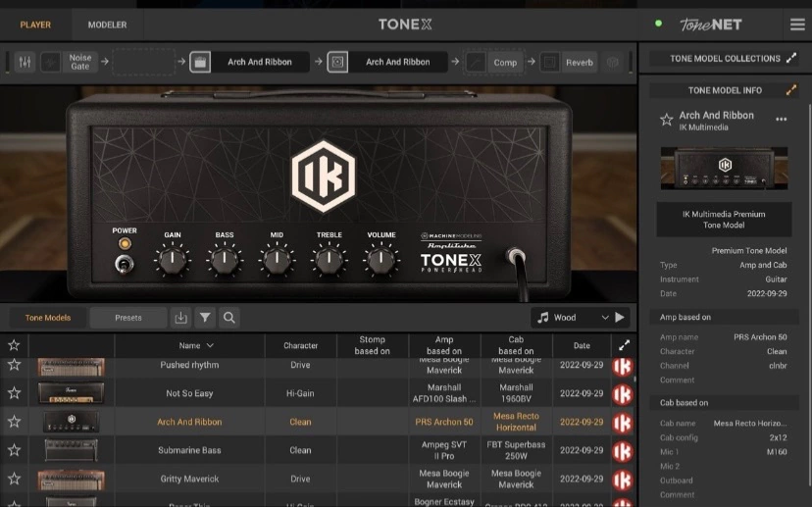
Task: Switch to the MODELER tab
Action: click(107, 25)
